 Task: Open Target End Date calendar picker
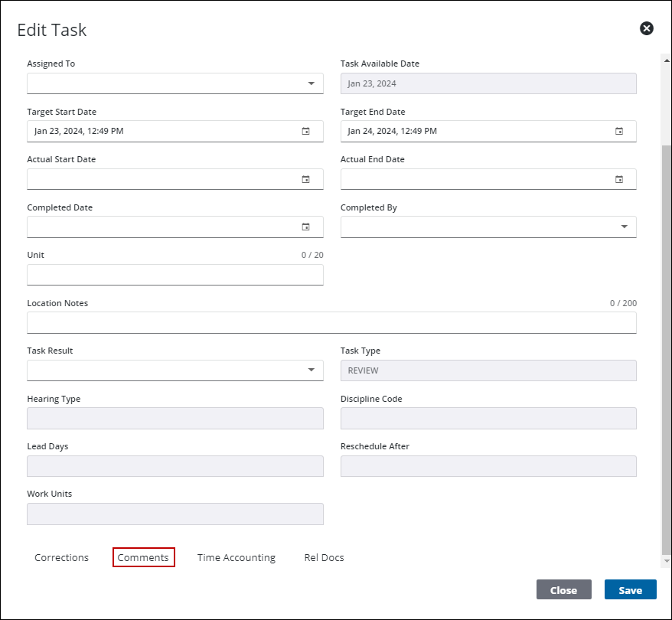[619, 131]
